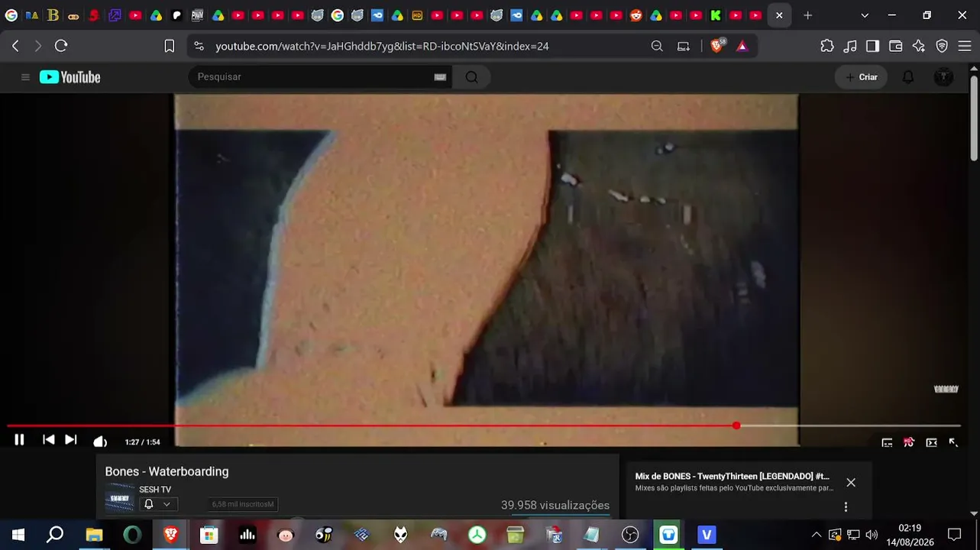
Task: Open OBS Studio from the taskbar
Action: [x=630, y=535]
